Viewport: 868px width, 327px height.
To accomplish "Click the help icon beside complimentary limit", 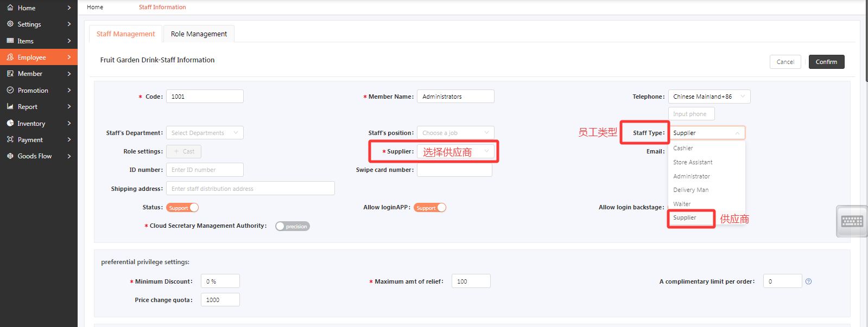I will (x=808, y=281).
